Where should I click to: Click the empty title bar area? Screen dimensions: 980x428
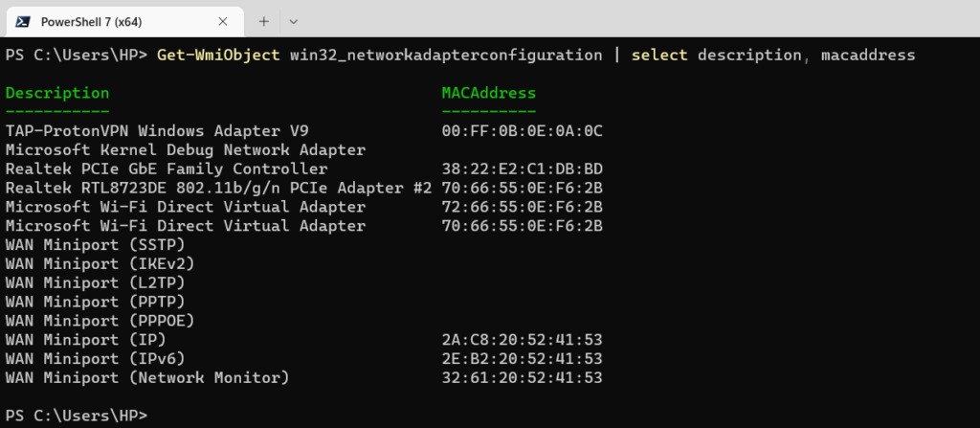click(x=644, y=19)
